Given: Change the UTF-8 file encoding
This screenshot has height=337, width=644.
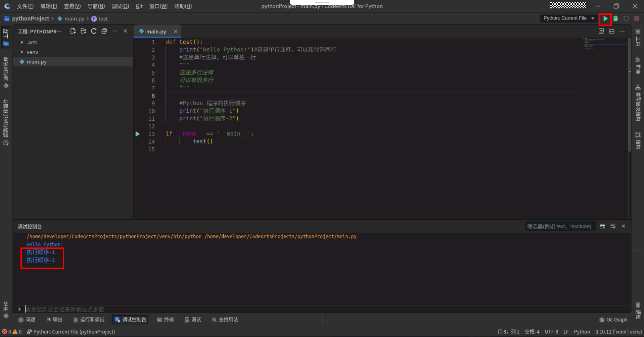Looking at the screenshot, I should [551, 332].
